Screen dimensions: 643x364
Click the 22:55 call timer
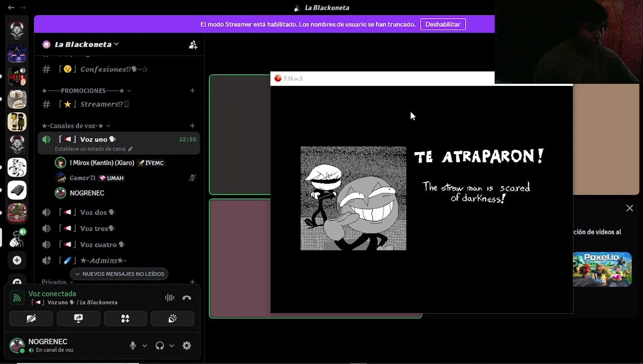188,140
